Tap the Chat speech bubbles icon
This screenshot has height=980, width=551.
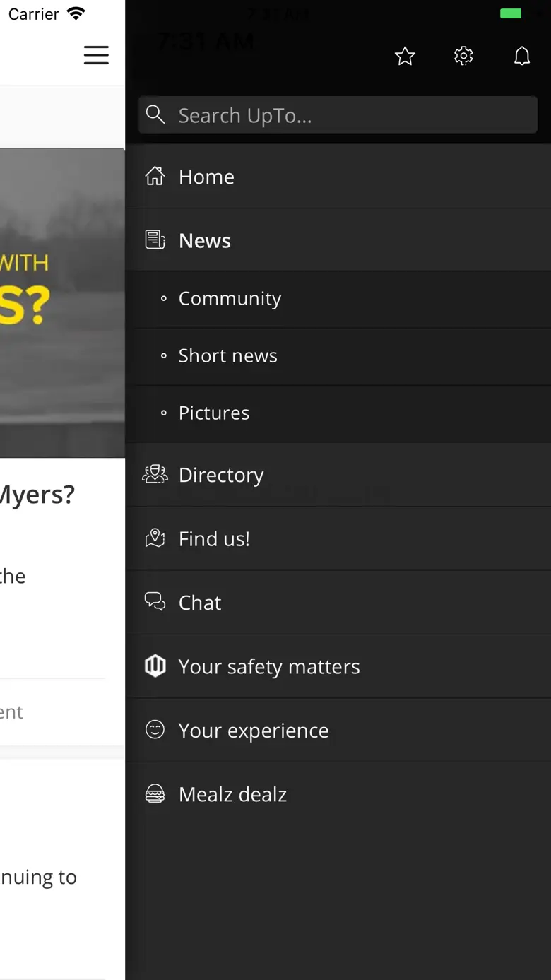(155, 602)
